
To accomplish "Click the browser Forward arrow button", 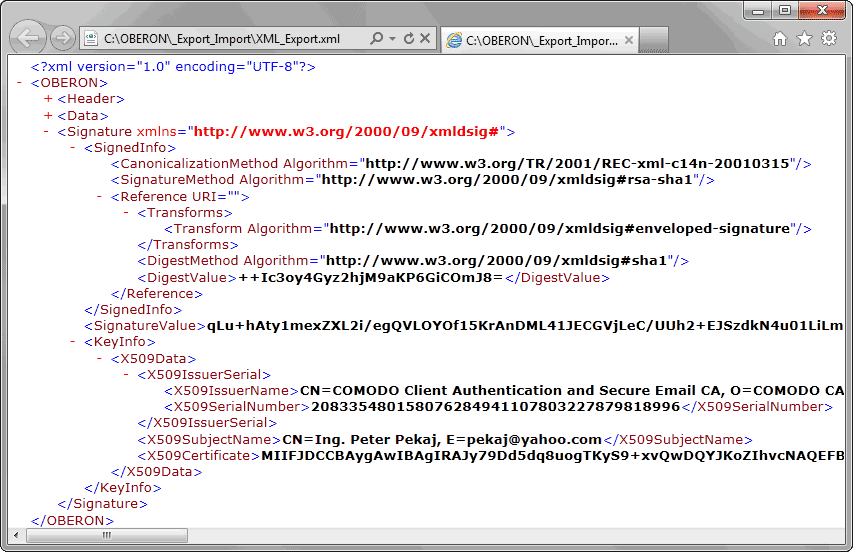I will [x=62, y=39].
